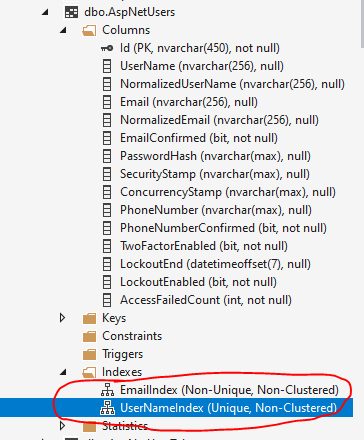The height and width of the screenshot is (440, 364).
Task: Click the UserNameIndex index icon
Action: pos(107,408)
